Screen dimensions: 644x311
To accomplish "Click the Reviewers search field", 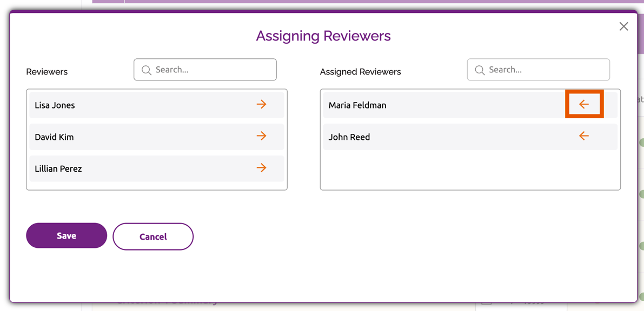I will pos(205,70).
